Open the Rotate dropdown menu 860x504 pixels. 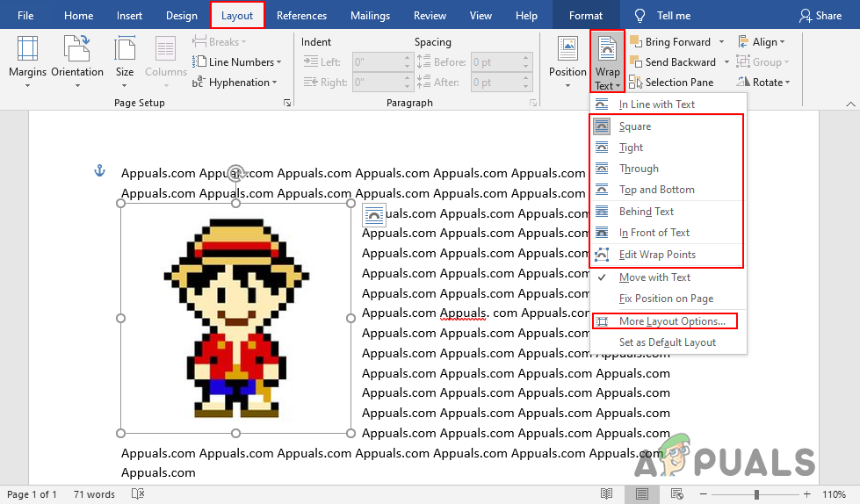coord(765,83)
